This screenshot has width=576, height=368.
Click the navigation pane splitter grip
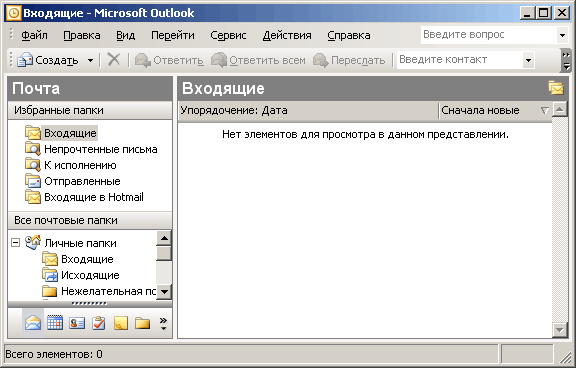(90, 303)
